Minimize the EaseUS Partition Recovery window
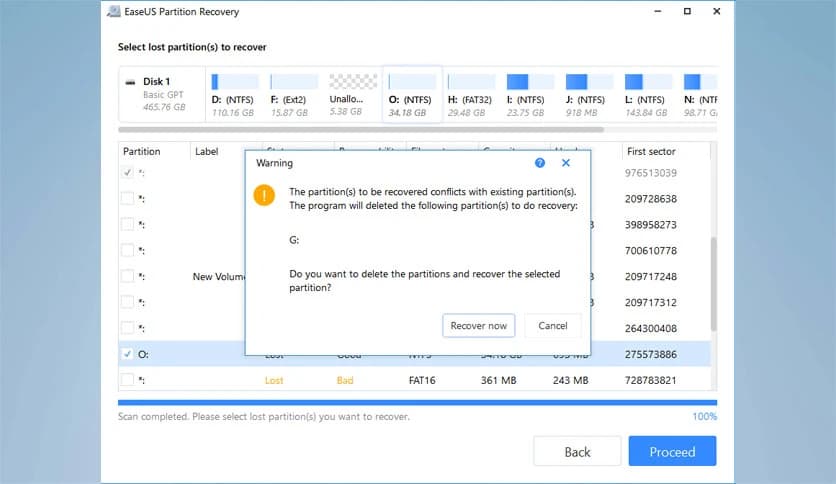Screen dimensions: 836x484 (658, 11)
